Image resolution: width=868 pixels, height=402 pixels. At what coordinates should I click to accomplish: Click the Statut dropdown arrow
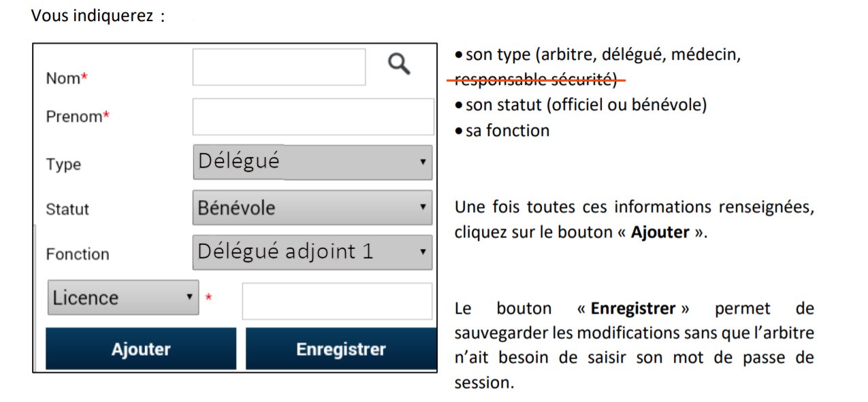[x=423, y=207]
